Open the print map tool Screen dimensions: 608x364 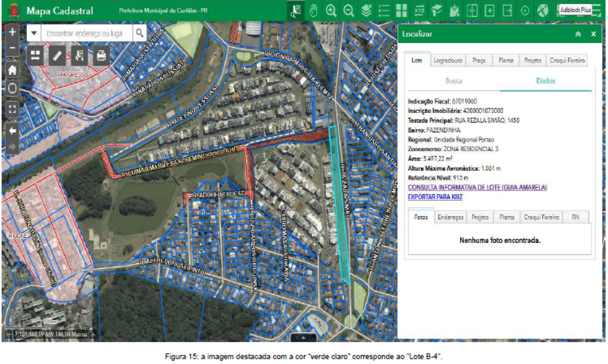101,55
